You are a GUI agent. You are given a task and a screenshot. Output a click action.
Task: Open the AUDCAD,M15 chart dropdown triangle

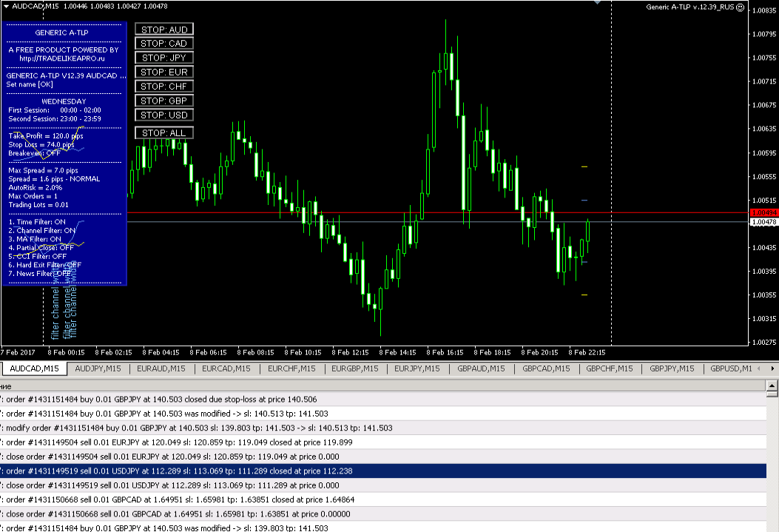tap(6, 7)
